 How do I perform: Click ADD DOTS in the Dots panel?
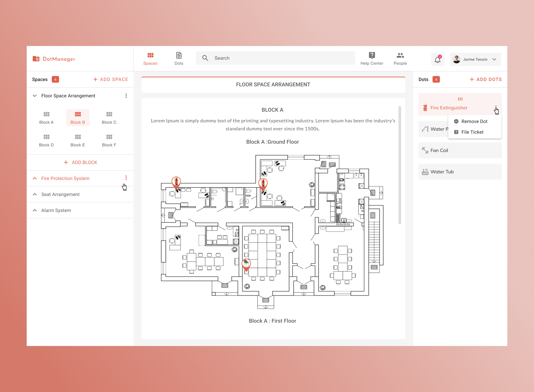[485, 79]
